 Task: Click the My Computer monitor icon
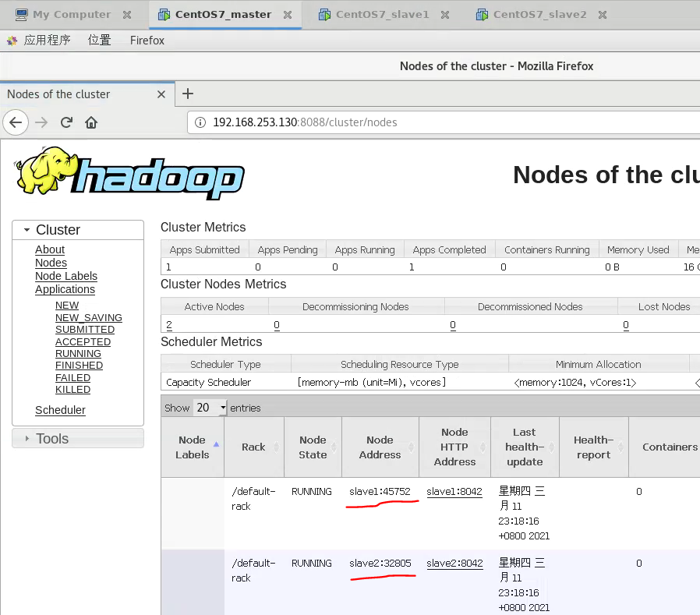[21, 15]
